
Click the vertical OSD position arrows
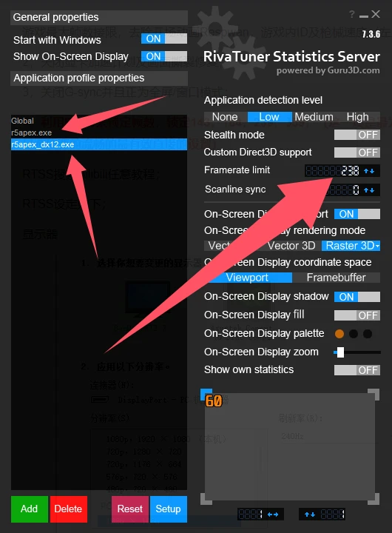tap(309, 514)
